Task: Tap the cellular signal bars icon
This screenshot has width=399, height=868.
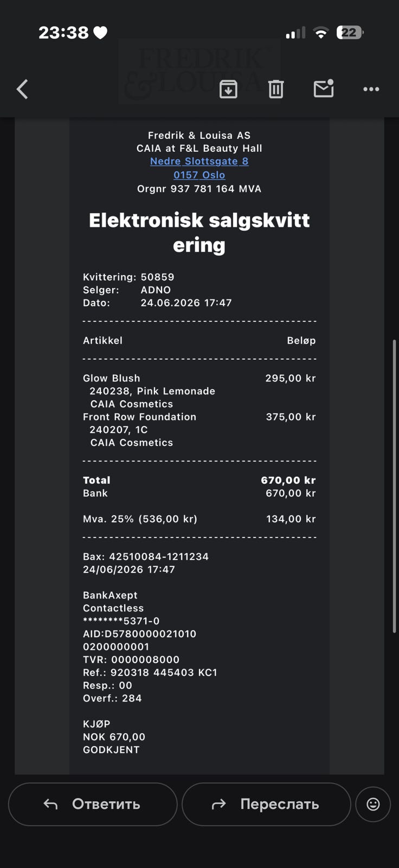Action: tap(295, 33)
